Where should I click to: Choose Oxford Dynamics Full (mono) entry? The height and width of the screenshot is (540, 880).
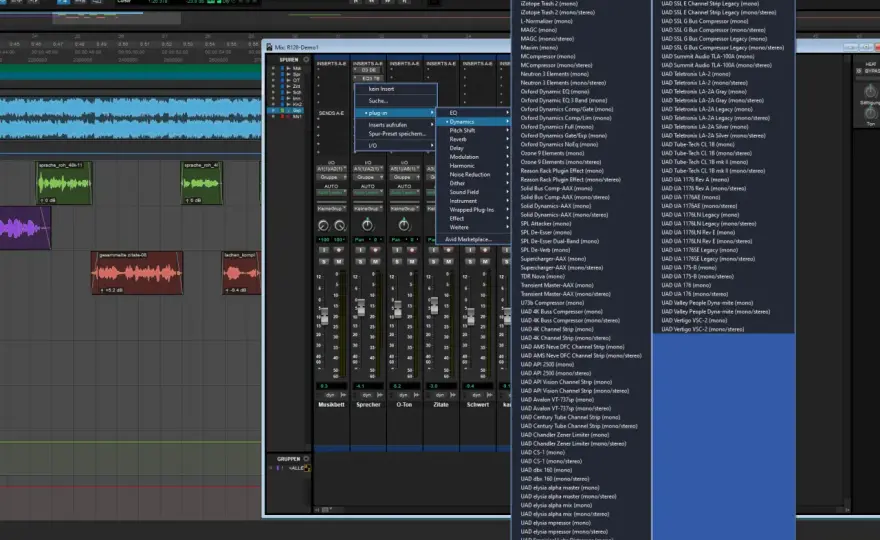(x=557, y=127)
